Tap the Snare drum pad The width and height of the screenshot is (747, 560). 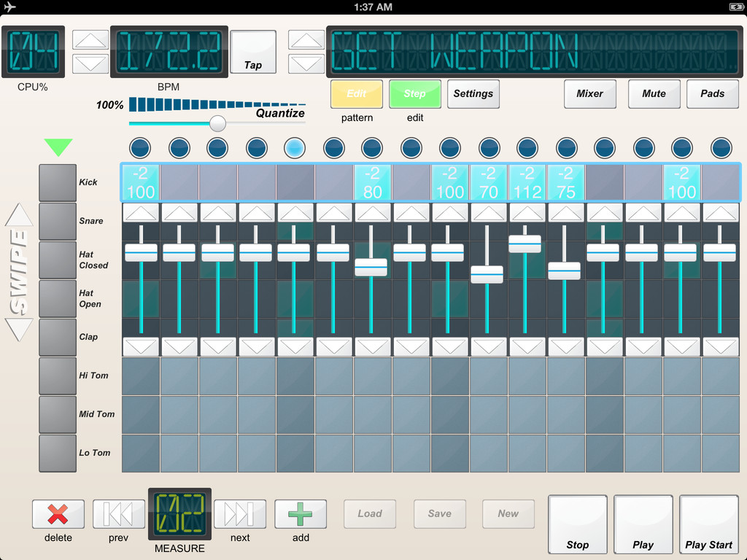coord(58,222)
